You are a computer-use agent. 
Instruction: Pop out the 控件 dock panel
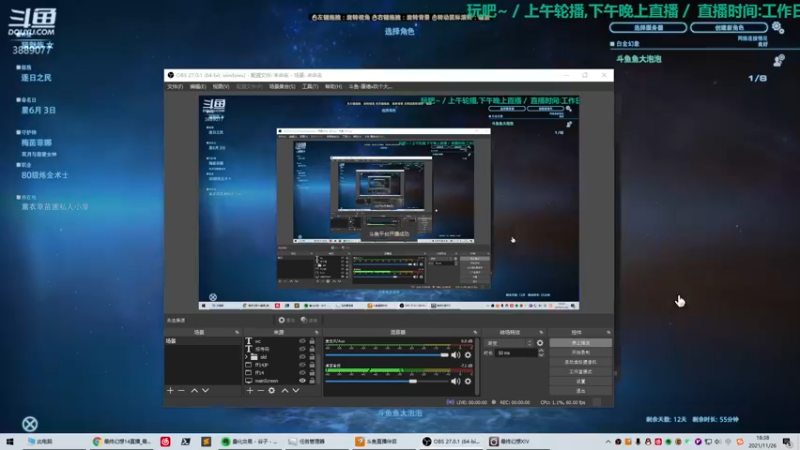(x=608, y=332)
